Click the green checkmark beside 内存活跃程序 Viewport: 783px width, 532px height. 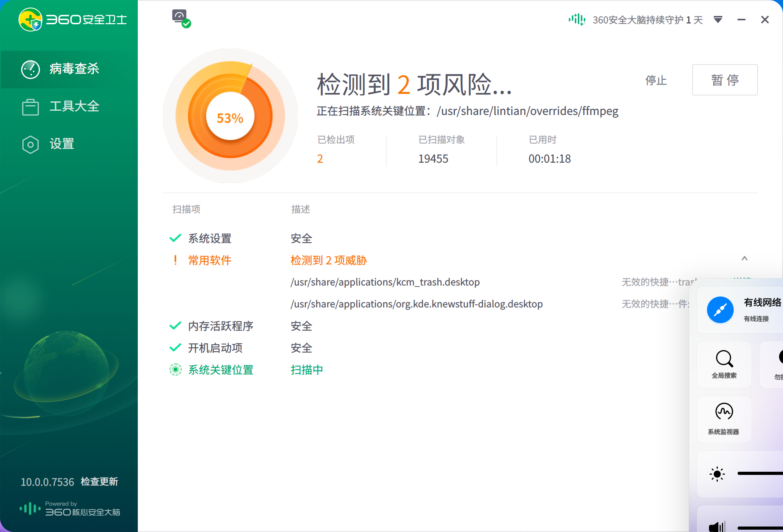(175, 325)
